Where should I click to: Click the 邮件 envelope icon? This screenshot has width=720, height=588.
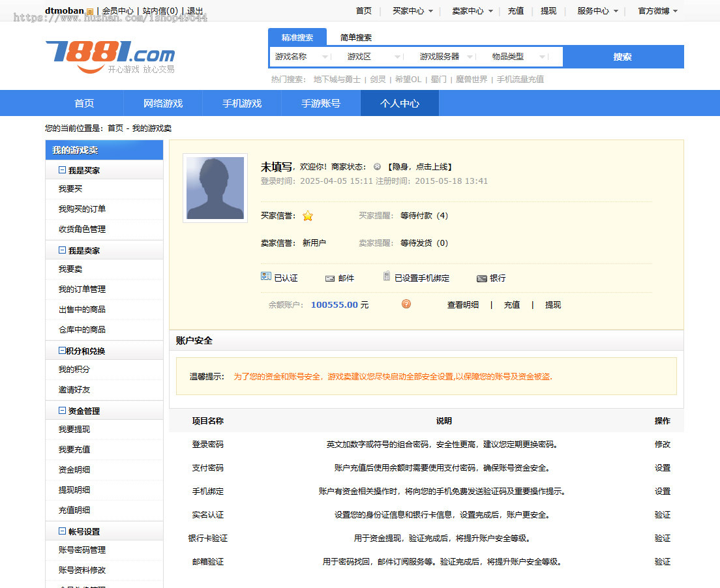pyautogui.click(x=330, y=278)
